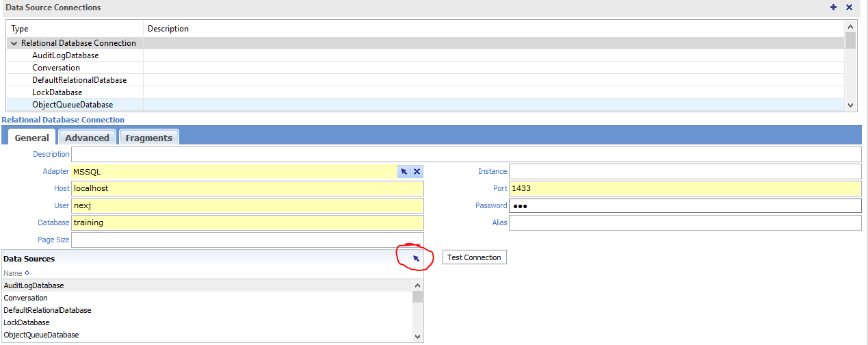Select ObjectQueueDatabase in the connections table

[73, 105]
